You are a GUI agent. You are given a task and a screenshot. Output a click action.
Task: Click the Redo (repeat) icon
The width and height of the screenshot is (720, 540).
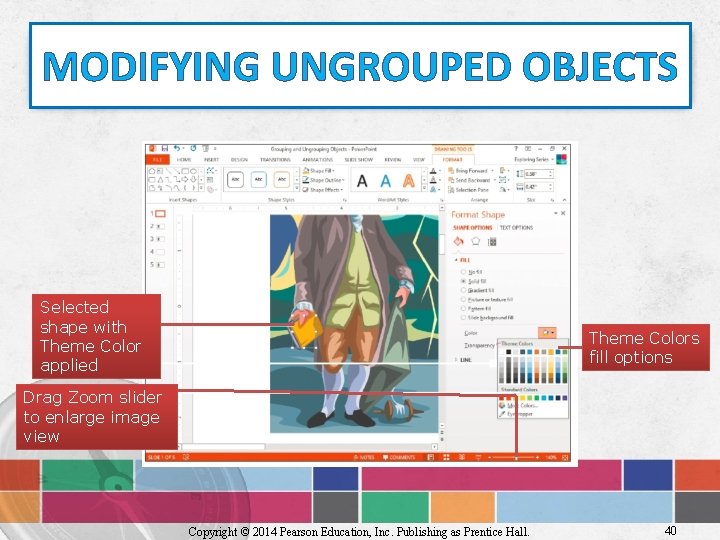click(x=193, y=149)
